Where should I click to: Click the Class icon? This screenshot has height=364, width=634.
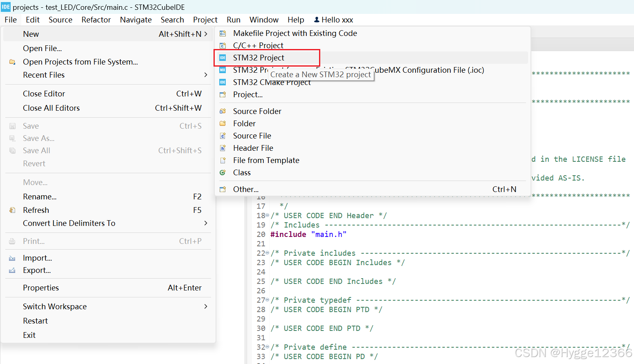click(x=223, y=172)
